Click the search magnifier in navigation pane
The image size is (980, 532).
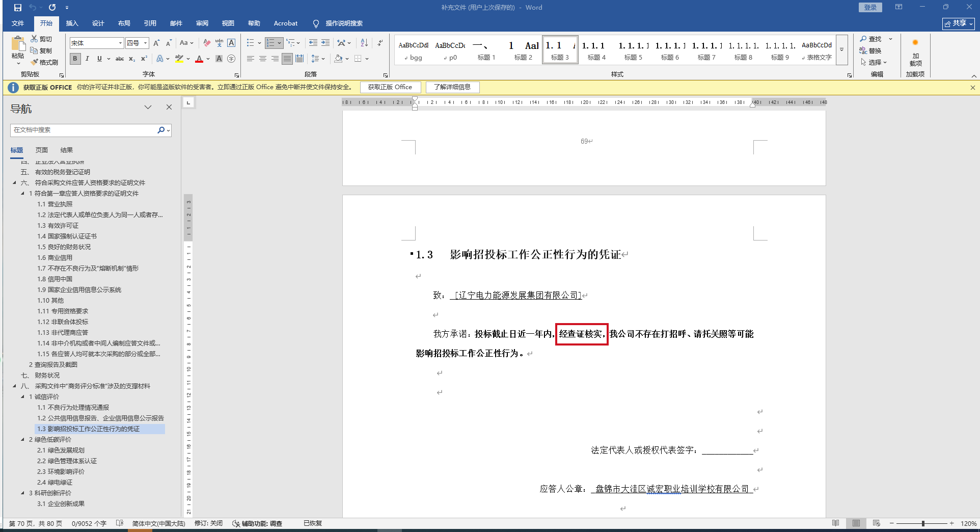(161, 130)
